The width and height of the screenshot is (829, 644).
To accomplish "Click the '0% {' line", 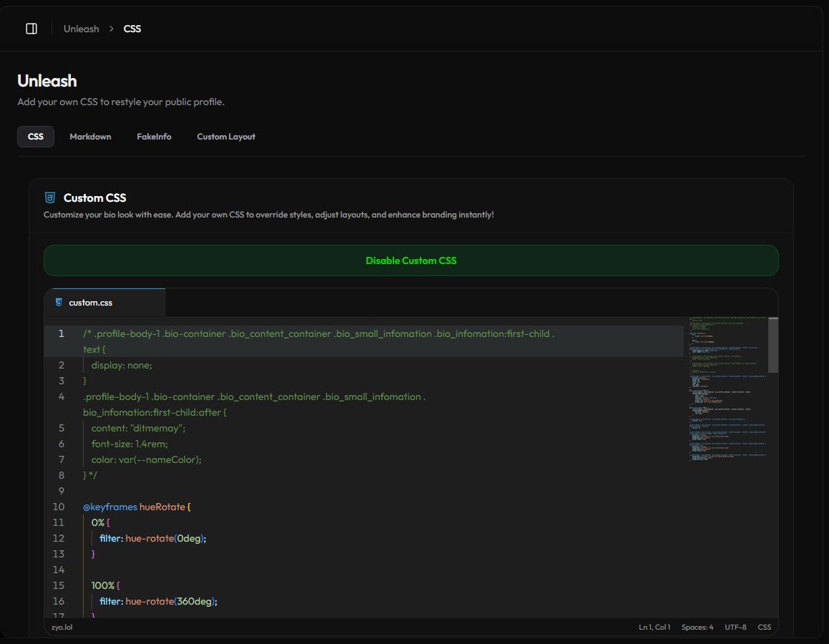I will (100, 522).
